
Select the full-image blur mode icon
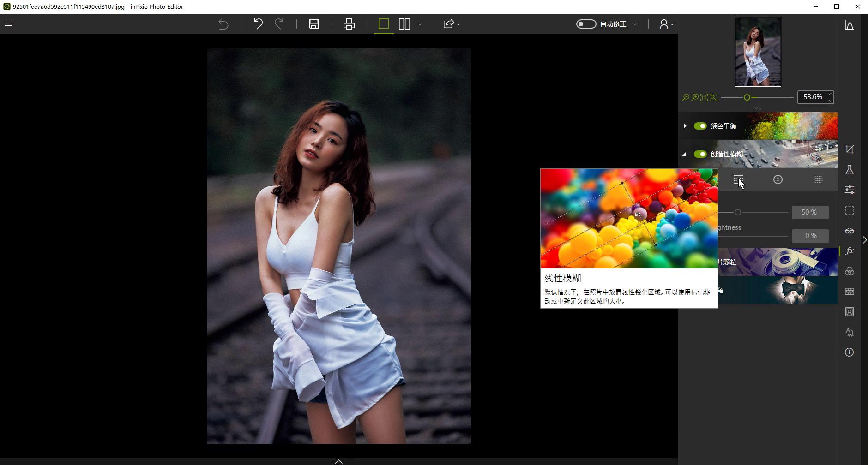click(x=818, y=179)
